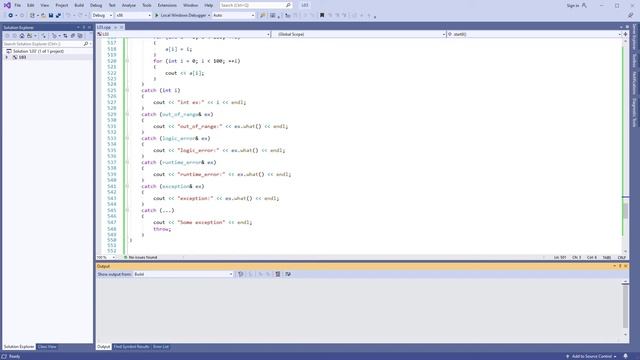The width and height of the screenshot is (640, 360).
Task: Click Clear All icon in Output toolbar
Action: click(278, 274)
